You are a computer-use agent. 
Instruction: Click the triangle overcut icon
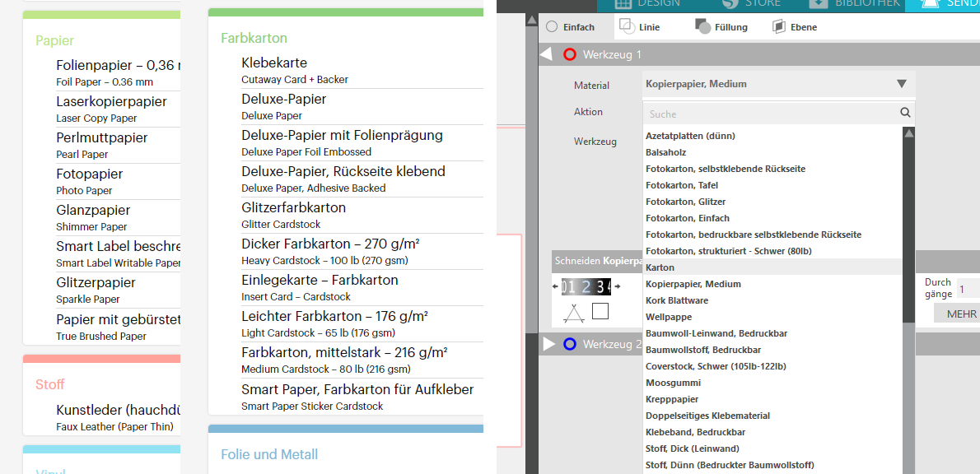[574, 313]
